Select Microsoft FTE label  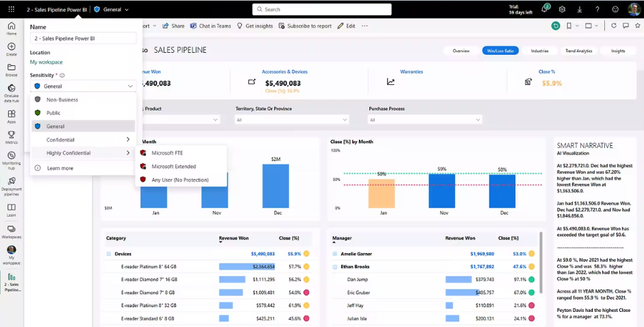coord(181,153)
